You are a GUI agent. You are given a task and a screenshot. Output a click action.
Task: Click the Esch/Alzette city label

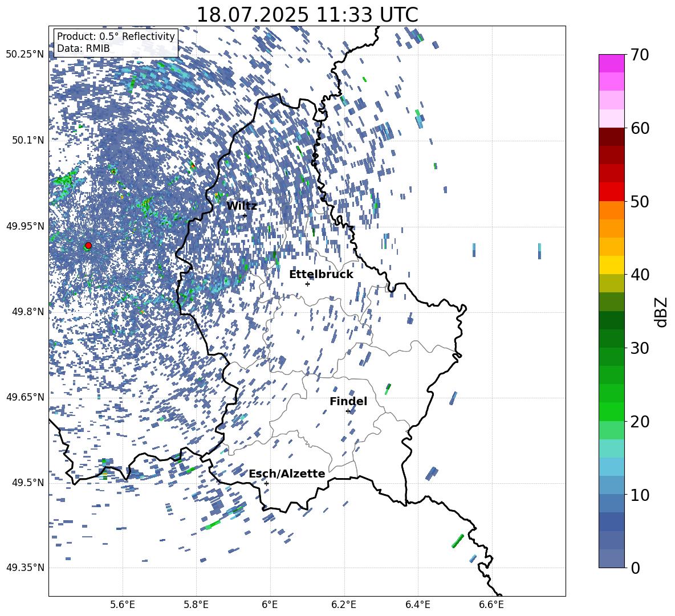[x=287, y=474]
